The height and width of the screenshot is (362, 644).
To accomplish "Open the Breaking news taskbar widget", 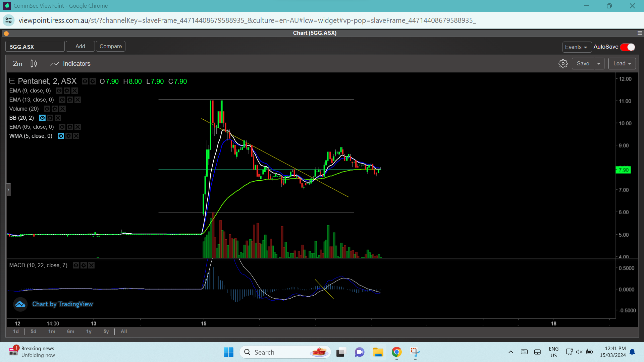I will [x=32, y=352].
